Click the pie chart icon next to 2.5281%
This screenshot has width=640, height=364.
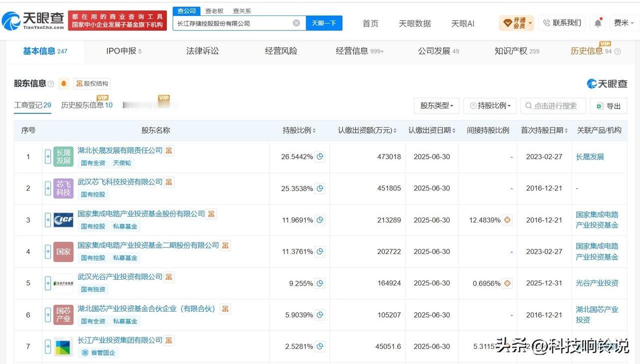pyautogui.click(x=320, y=346)
